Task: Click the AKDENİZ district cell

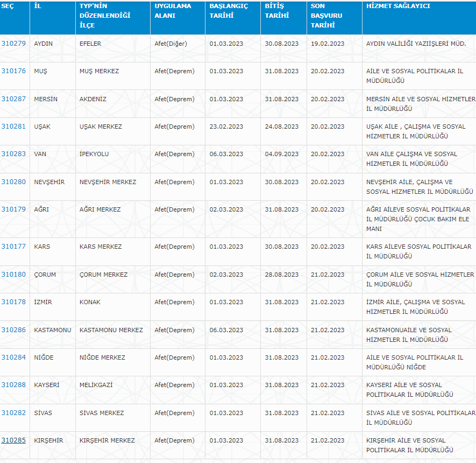Action: tap(112, 103)
